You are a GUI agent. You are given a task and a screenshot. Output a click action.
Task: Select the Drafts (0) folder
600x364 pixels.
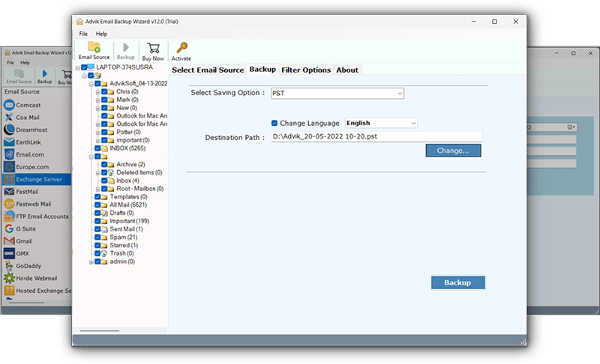[121, 213]
